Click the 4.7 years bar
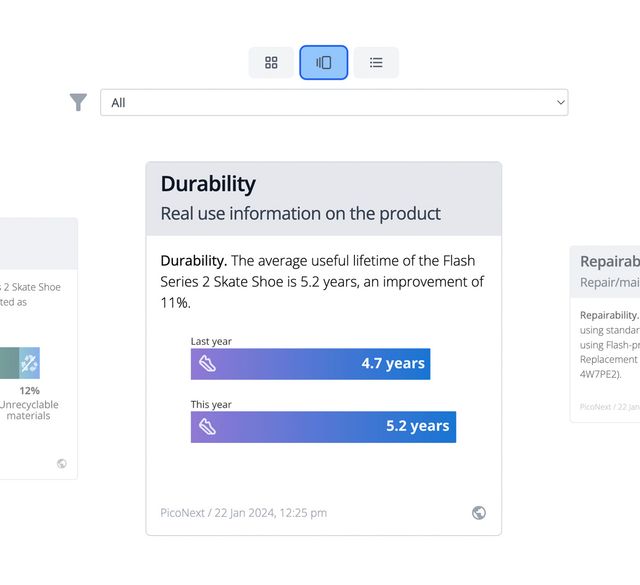 coord(310,364)
